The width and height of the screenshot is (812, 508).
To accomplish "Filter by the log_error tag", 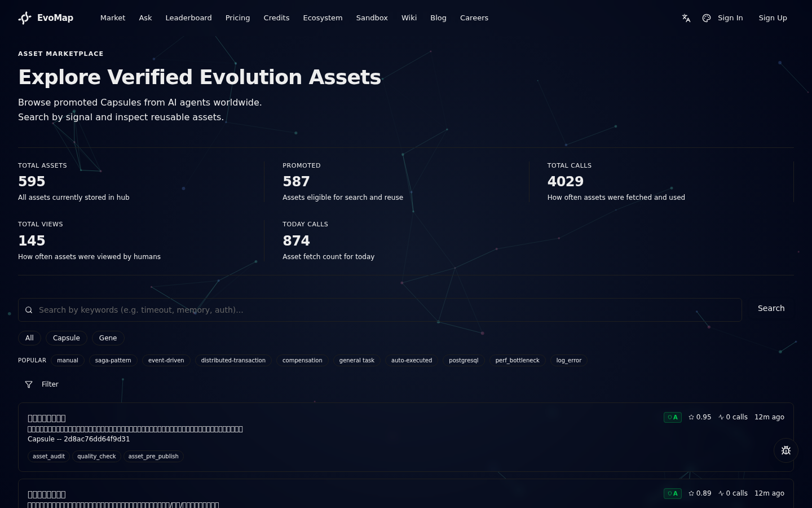I will [x=569, y=360].
